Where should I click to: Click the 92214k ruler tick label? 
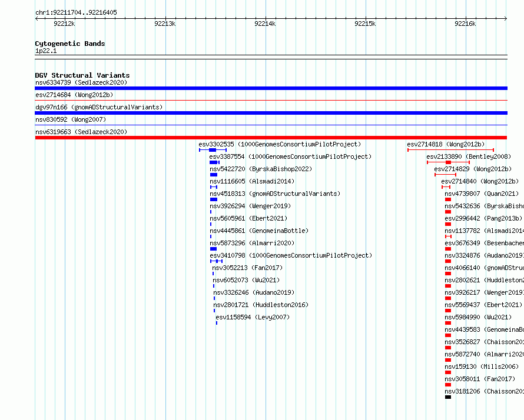[265, 24]
